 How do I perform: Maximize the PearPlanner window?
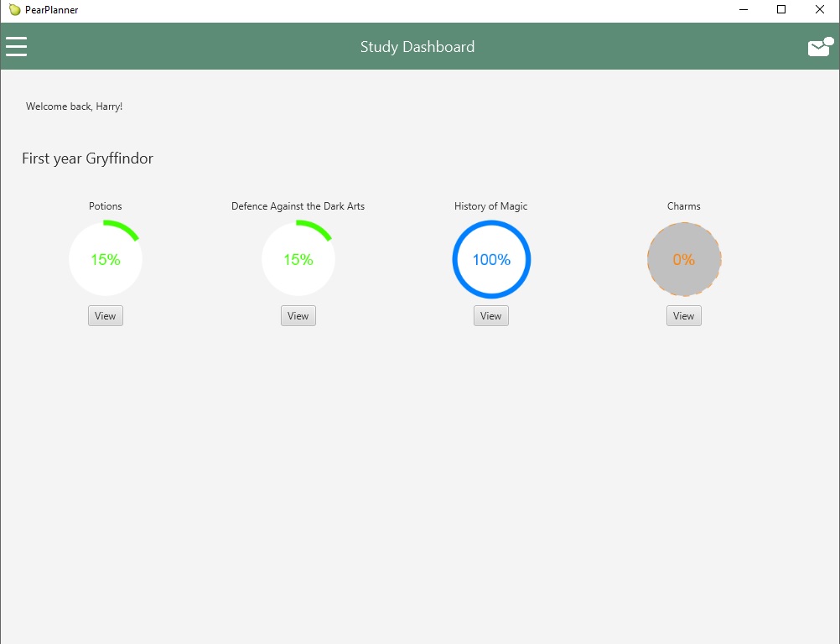click(x=781, y=10)
